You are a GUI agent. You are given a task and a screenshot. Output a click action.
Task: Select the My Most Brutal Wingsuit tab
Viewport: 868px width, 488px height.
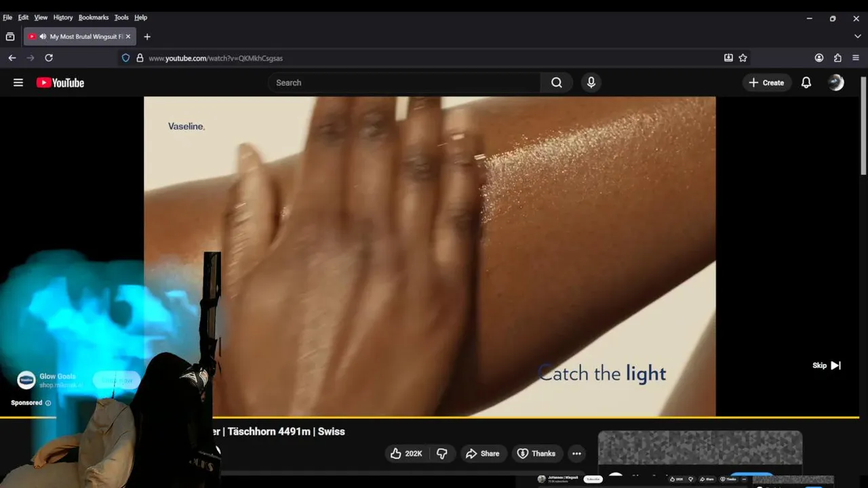80,37
